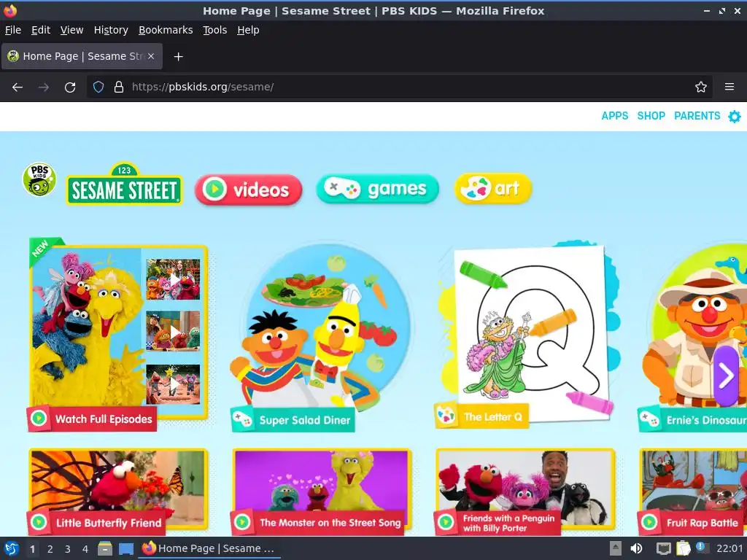Open tracking protection shield icon

click(x=98, y=87)
